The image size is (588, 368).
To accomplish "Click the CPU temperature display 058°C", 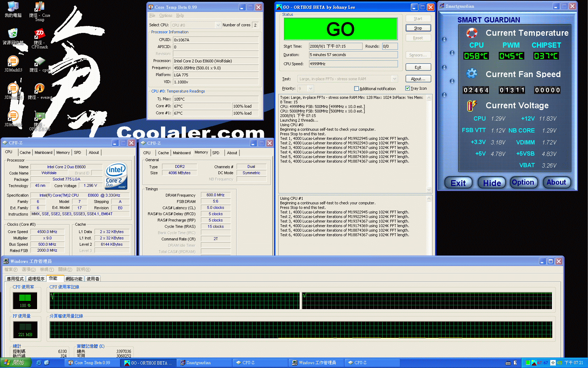I will click(476, 56).
